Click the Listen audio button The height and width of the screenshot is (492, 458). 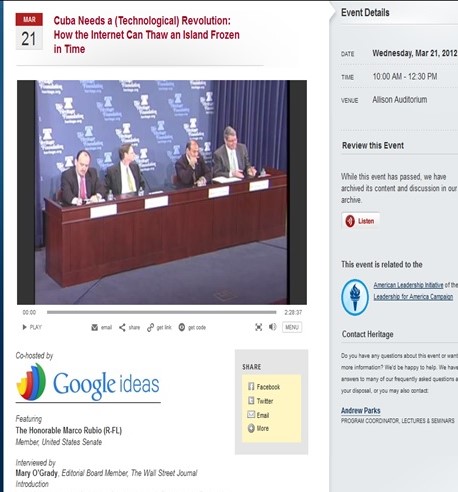tap(361, 221)
